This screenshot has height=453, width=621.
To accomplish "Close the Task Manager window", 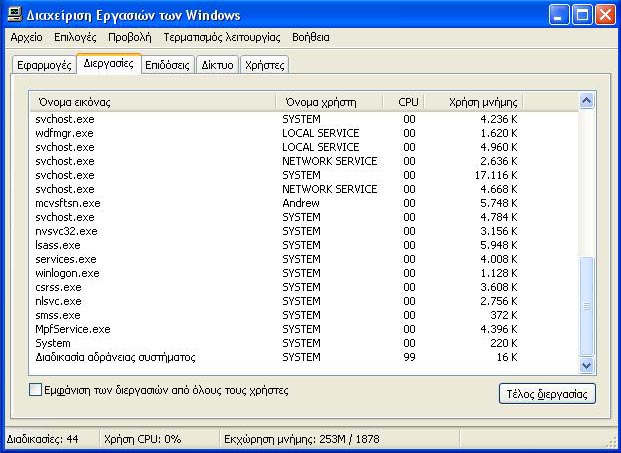I will (606, 14).
